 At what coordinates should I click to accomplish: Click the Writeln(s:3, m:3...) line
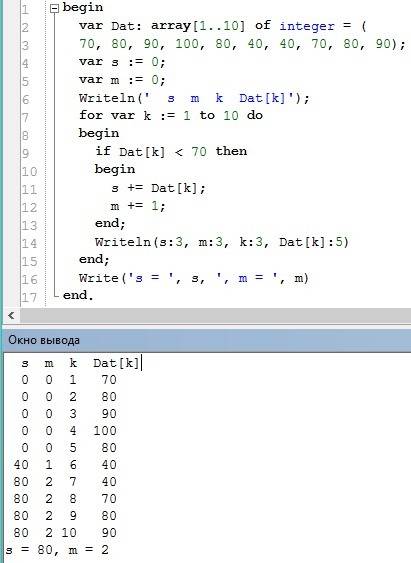click(221, 242)
